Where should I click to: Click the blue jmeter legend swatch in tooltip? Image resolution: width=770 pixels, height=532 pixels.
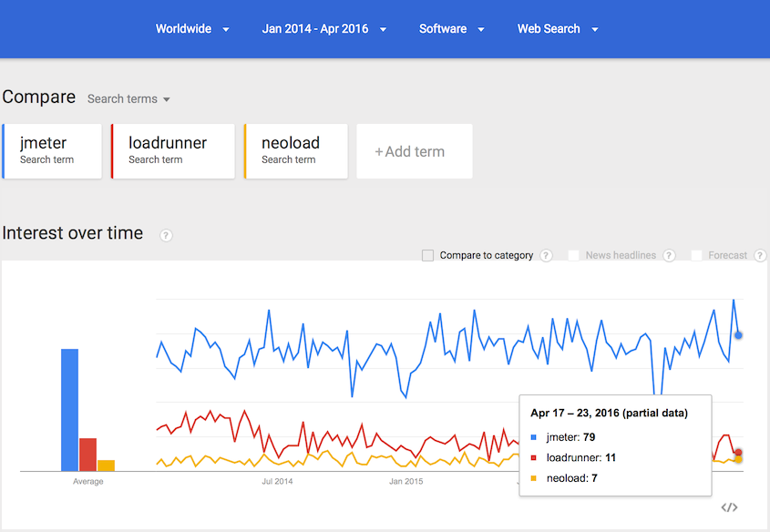534,437
